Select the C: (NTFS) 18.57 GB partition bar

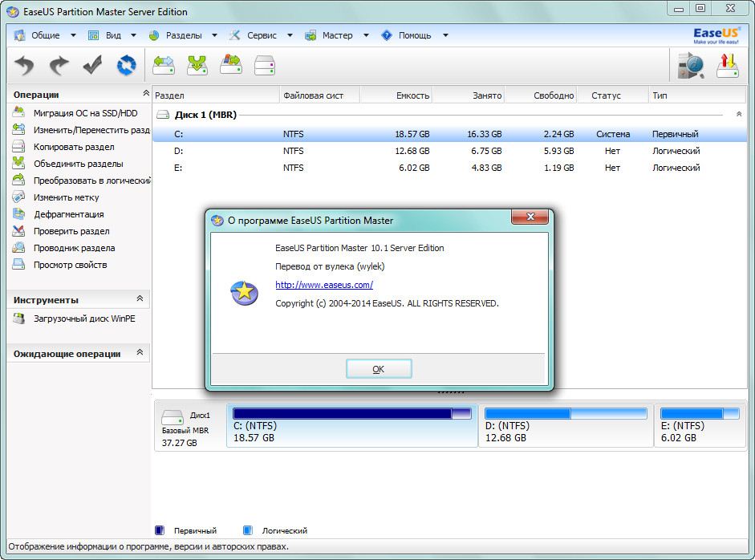coord(352,426)
